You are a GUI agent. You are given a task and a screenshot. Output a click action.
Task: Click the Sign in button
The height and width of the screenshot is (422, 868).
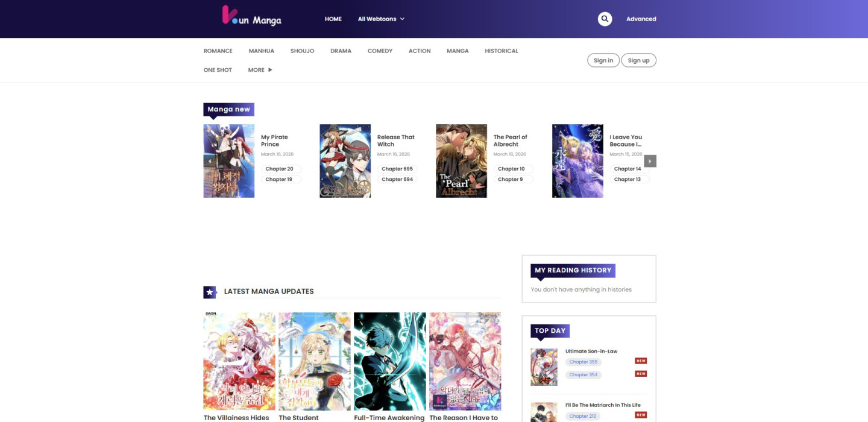[x=603, y=60]
